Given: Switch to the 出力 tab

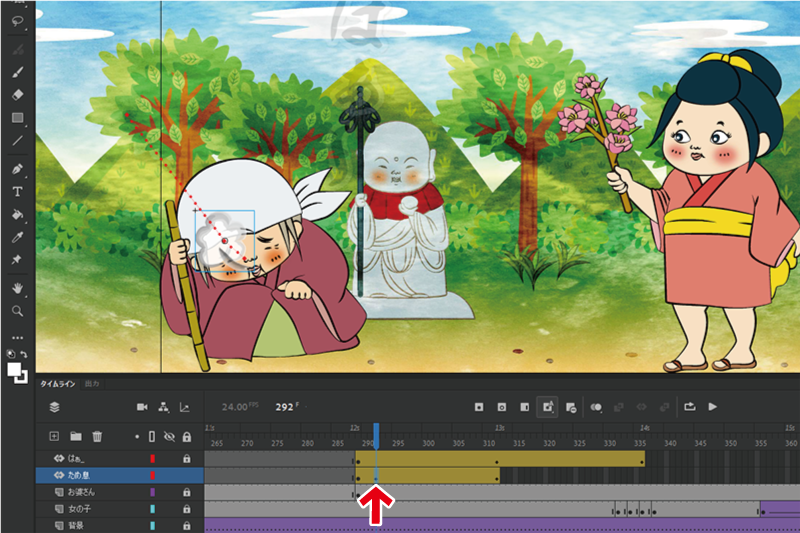Looking at the screenshot, I should tap(92, 383).
